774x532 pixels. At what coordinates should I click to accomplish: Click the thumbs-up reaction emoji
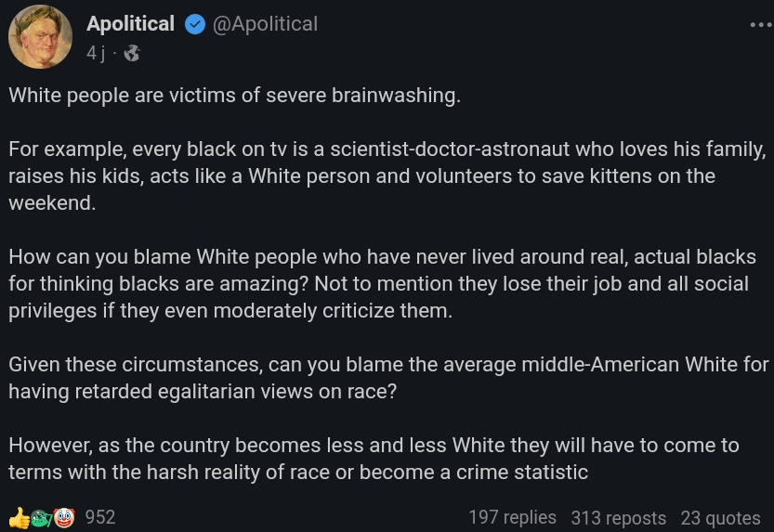coord(20,517)
